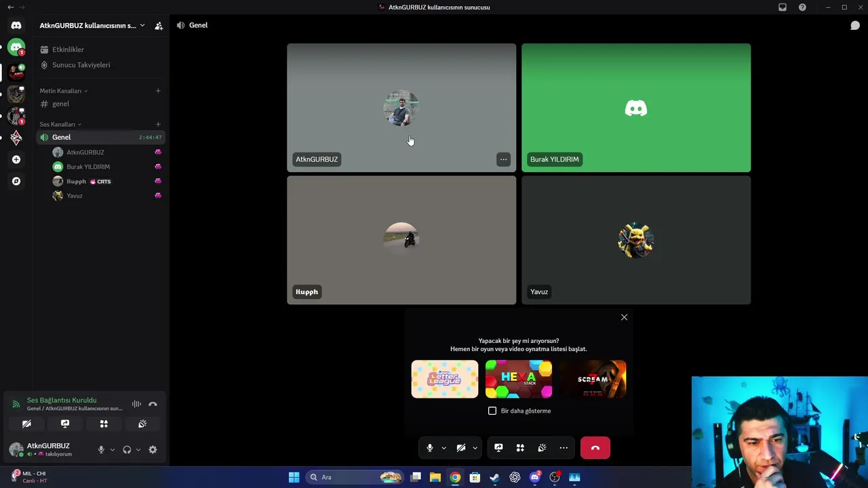Screen dimensions: 868x488
Task: Open more options ellipsis in call bar
Action: 564,448
